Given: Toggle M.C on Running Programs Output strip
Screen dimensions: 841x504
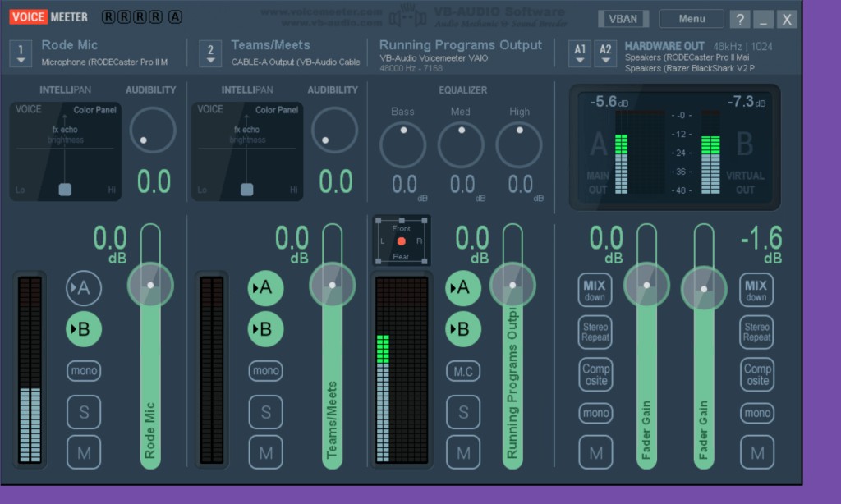Looking at the screenshot, I should pyautogui.click(x=463, y=371).
